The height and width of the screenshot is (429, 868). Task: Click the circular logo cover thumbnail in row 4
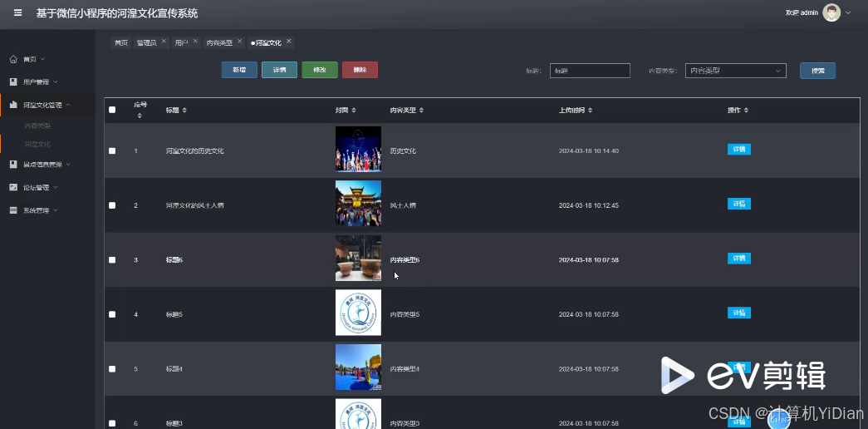pos(358,313)
